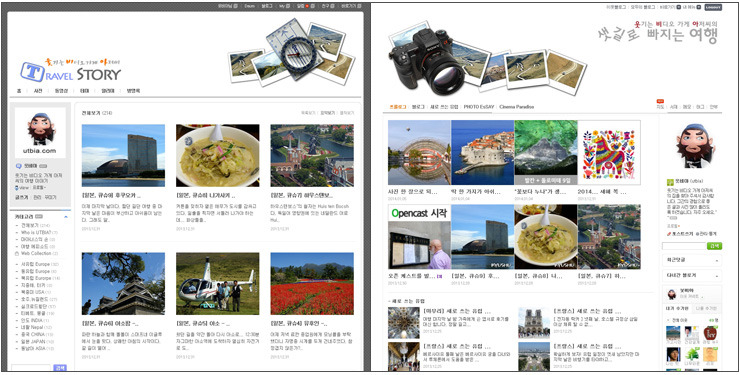
Task: Switch to Cinema Paradiso tab in right blog
Action: 517,107
